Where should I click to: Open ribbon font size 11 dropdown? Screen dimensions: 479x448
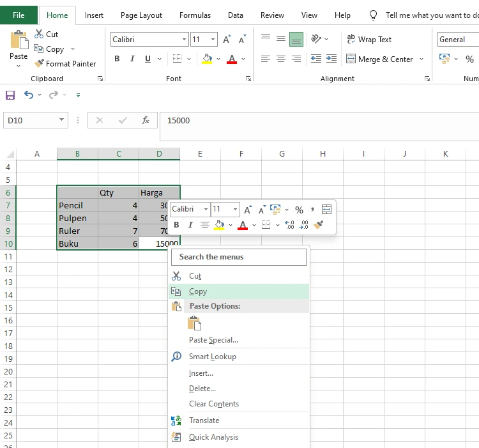tap(213, 40)
